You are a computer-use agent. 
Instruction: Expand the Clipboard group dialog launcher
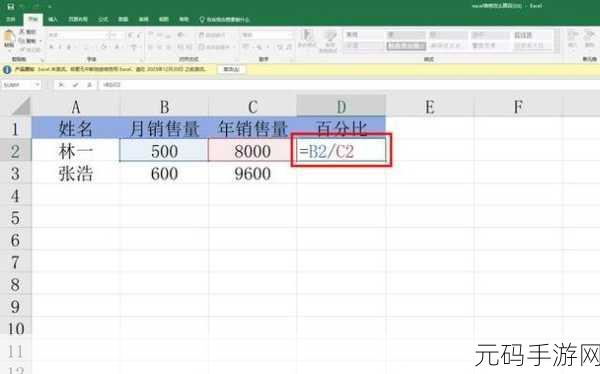tap(42, 60)
